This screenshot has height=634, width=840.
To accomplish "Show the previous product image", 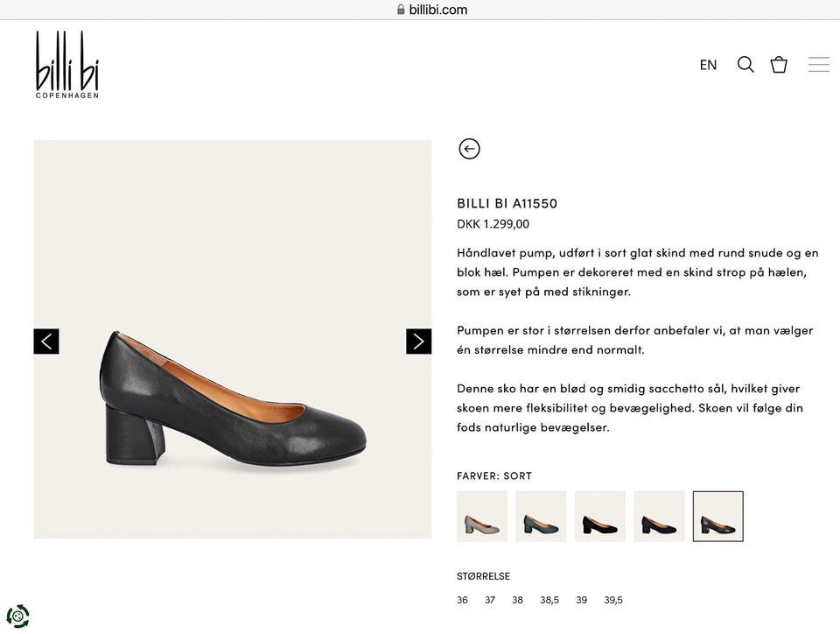I will [x=46, y=342].
